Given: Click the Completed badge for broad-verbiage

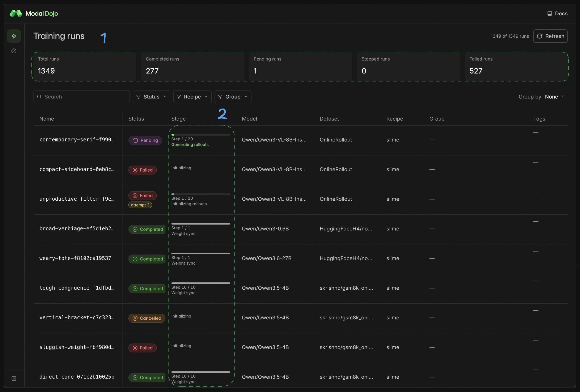Looking at the screenshot, I should (x=147, y=229).
